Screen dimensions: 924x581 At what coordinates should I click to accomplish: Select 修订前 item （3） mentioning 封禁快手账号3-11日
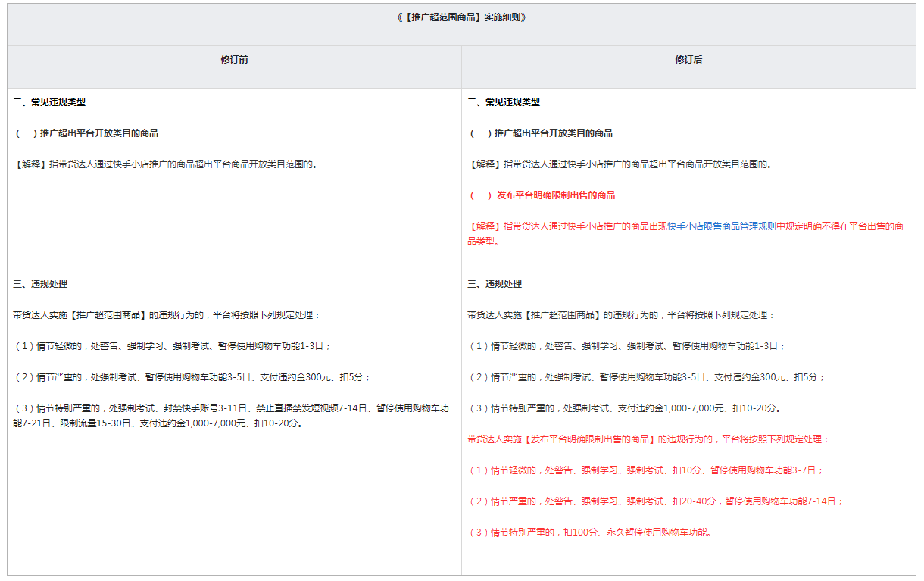[x=231, y=416]
